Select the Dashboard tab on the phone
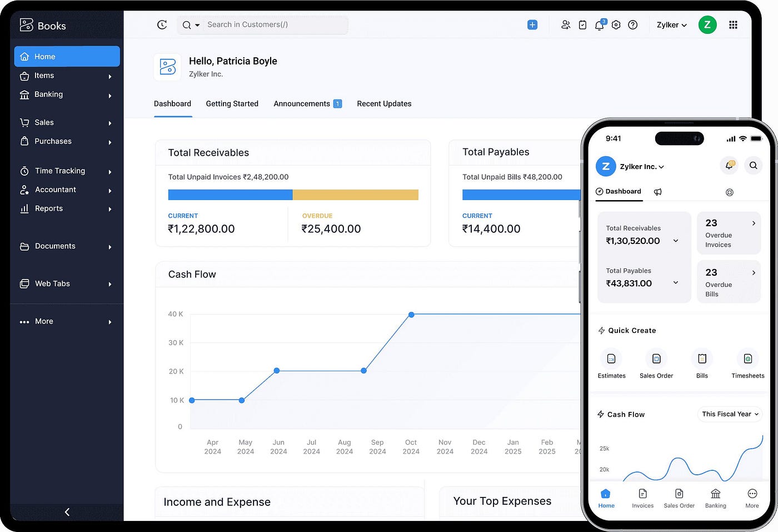This screenshot has height=532, width=778. [x=619, y=191]
